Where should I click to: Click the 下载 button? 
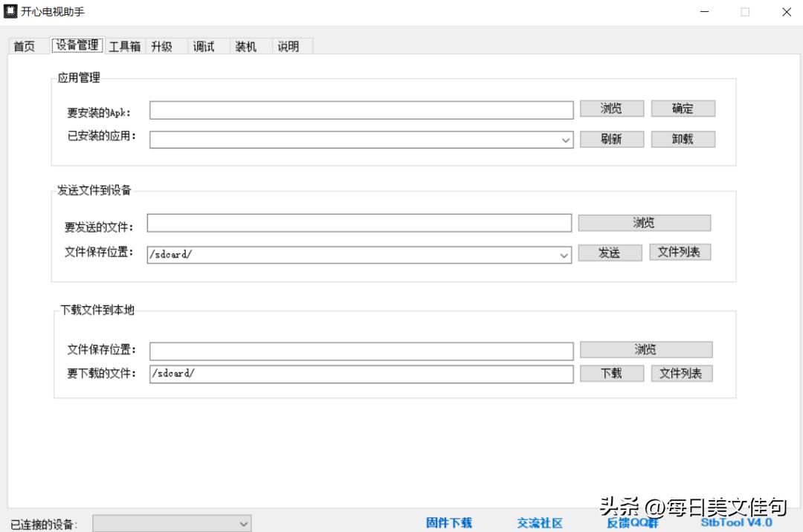[x=611, y=374]
